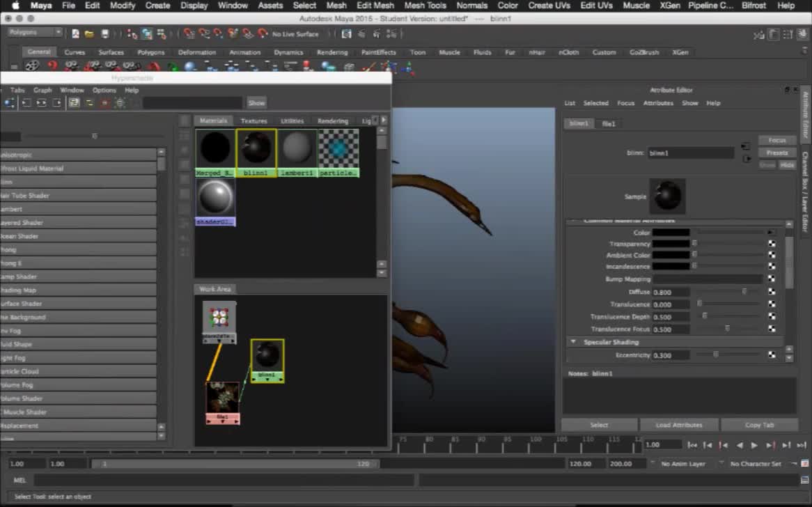Select by hierarchy mode icon

coord(132,34)
